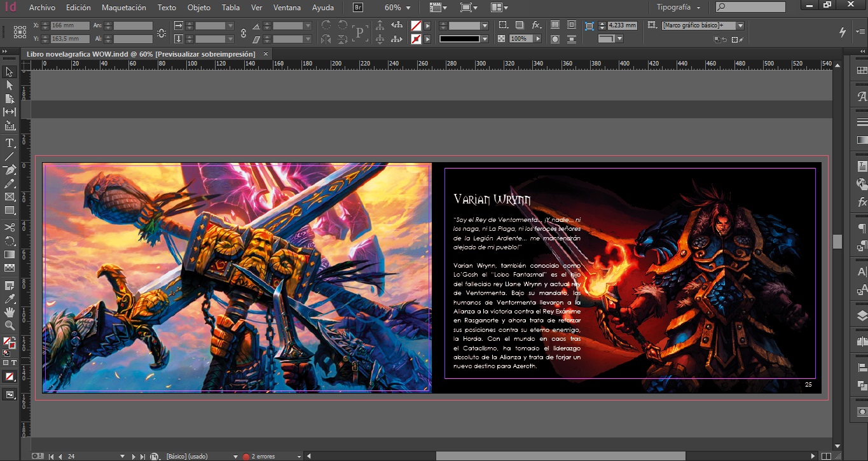Select the Eyedropper tool
Image resolution: width=868 pixels, height=461 pixels.
click(x=10, y=298)
